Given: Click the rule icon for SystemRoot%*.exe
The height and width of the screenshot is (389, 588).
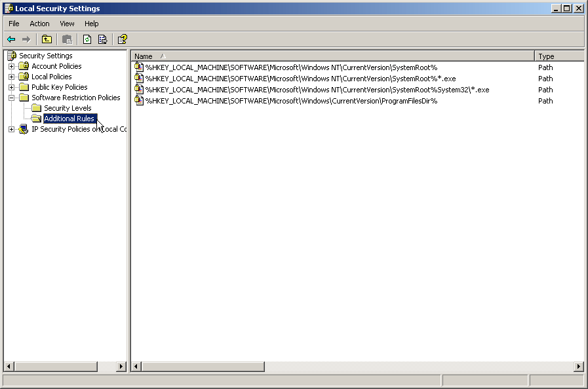Looking at the screenshot, I should coord(139,79).
